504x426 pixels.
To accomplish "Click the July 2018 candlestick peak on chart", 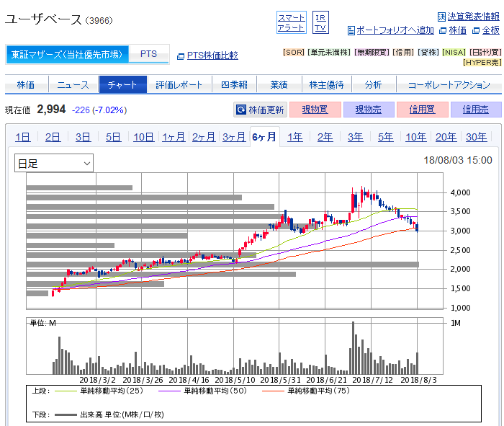I will (x=363, y=192).
